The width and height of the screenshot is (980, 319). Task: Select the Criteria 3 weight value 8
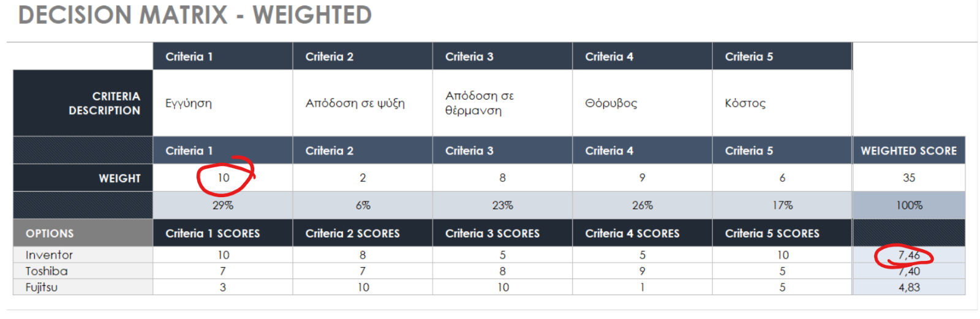(x=502, y=178)
